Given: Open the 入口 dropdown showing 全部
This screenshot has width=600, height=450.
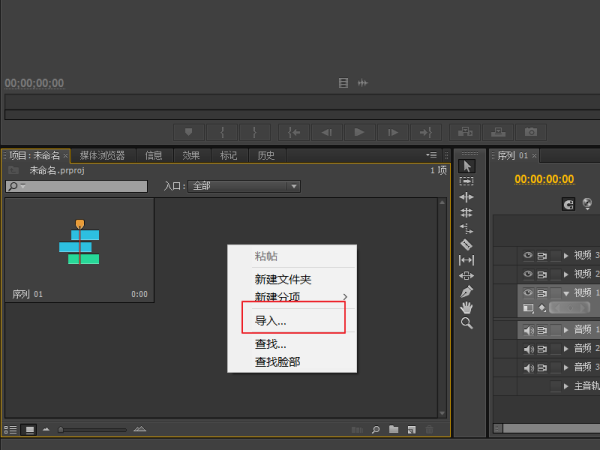Looking at the screenshot, I should [245, 186].
